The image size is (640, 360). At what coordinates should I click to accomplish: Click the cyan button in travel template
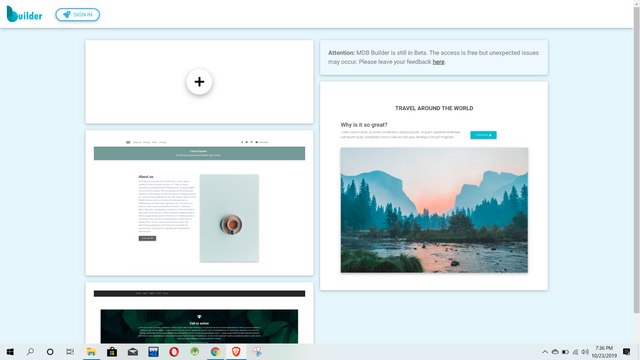pos(483,135)
